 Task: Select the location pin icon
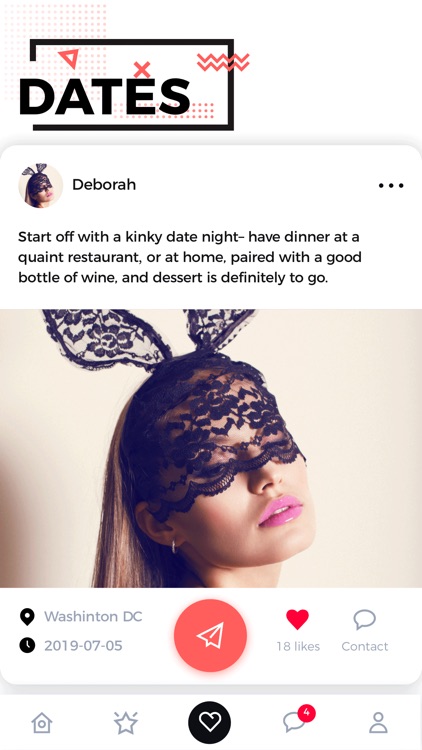click(27, 617)
